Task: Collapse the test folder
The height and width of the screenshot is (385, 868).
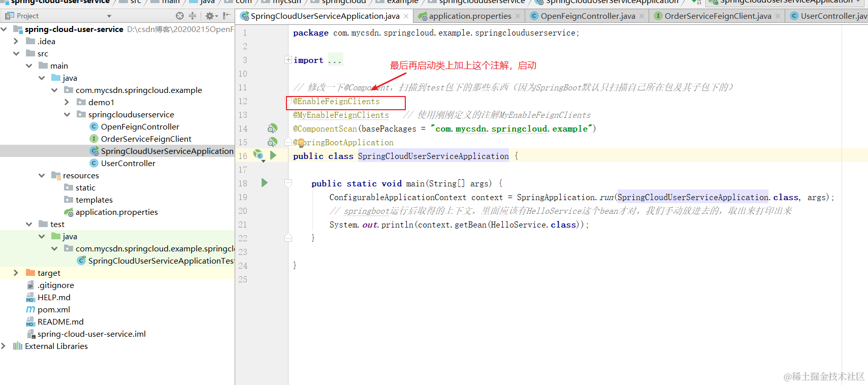Action: 29,224
